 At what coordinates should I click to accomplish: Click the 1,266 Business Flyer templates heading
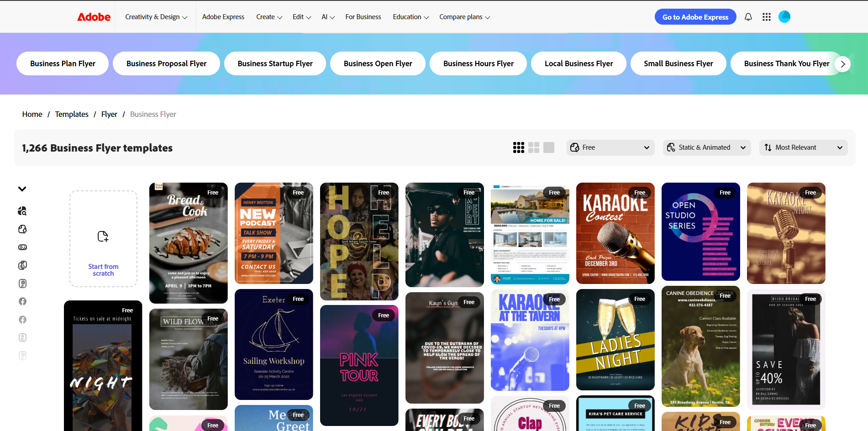(97, 148)
